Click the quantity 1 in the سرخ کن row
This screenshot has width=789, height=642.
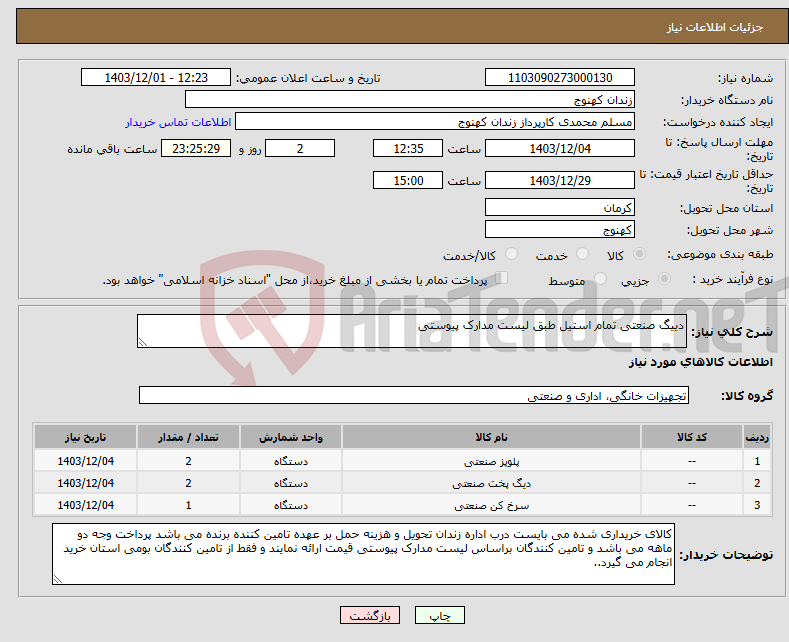[x=188, y=505]
